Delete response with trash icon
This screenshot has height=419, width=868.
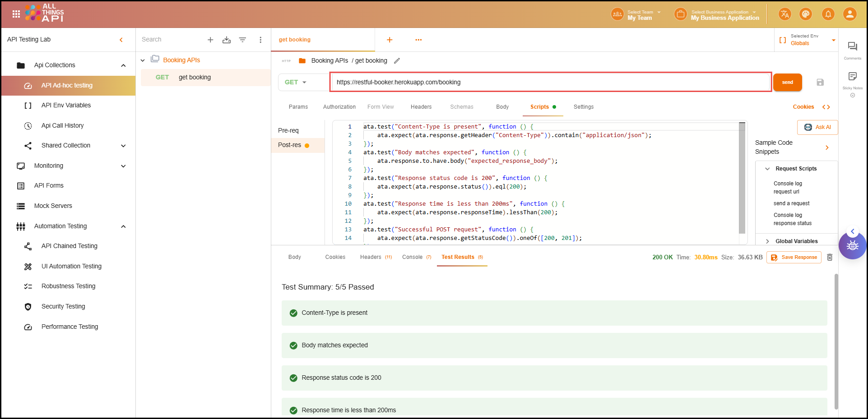tap(830, 257)
